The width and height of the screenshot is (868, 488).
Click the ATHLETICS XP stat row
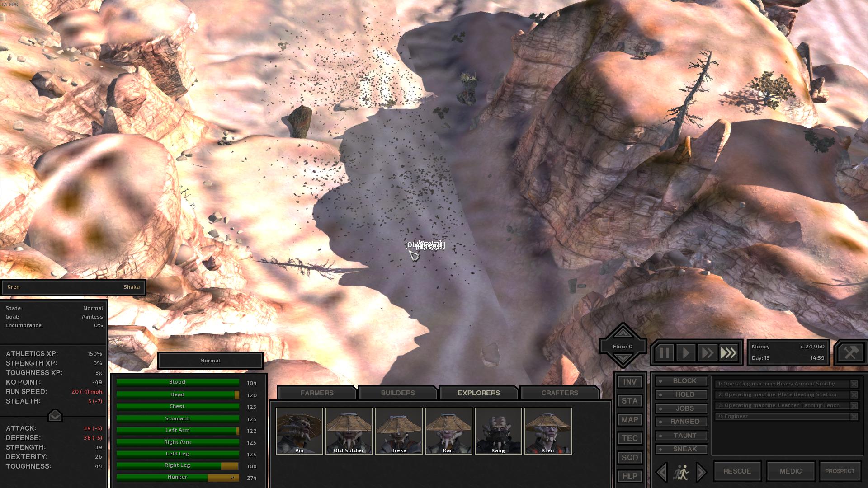(54, 354)
